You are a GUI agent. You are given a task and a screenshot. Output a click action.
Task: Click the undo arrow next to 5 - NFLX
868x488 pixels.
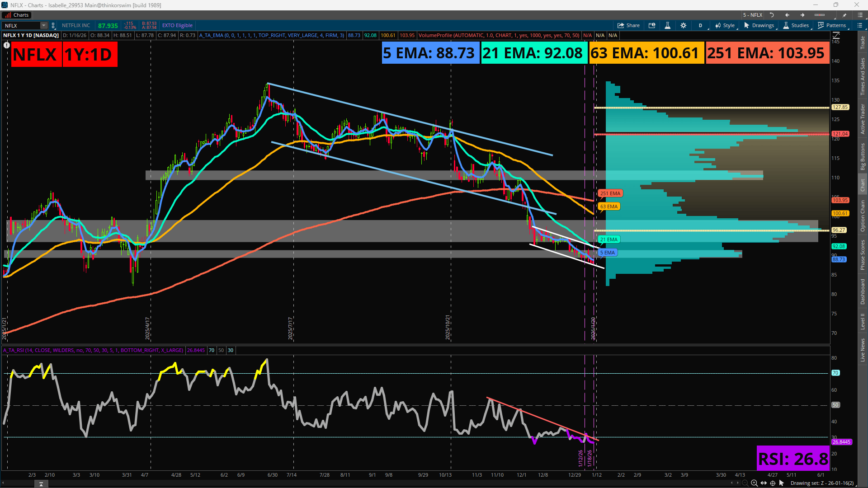tap(772, 15)
